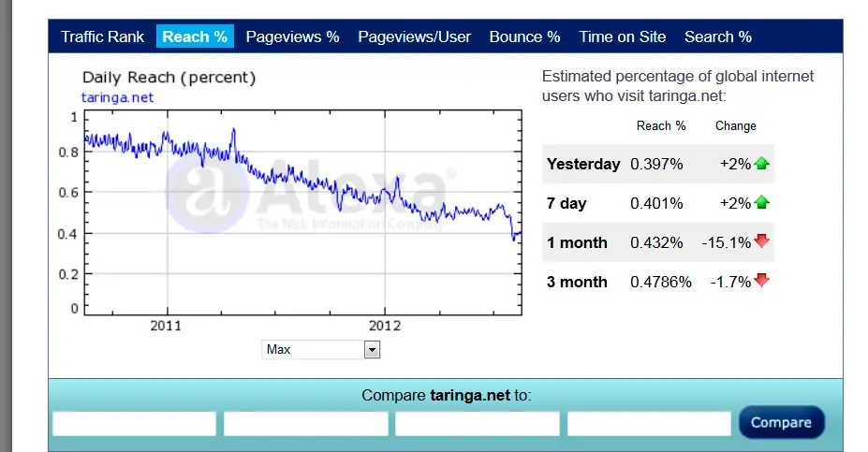
Task: Click the Reach % column header
Action: [661, 126]
